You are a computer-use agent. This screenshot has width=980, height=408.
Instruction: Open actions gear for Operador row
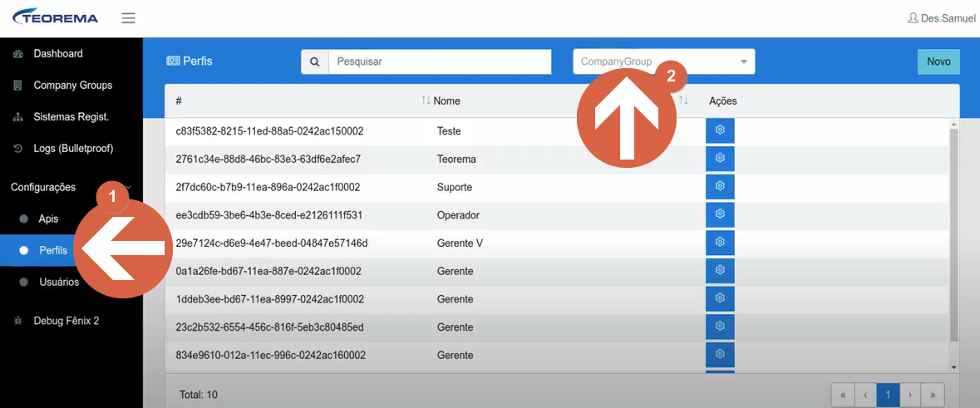[720, 214]
